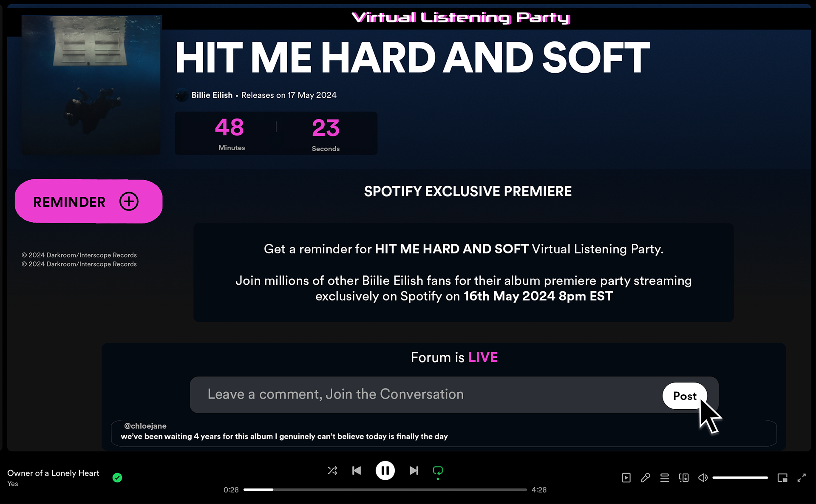The height and width of the screenshot is (504, 816).
Task: Adjust the volume slider
Action: point(740,478)
